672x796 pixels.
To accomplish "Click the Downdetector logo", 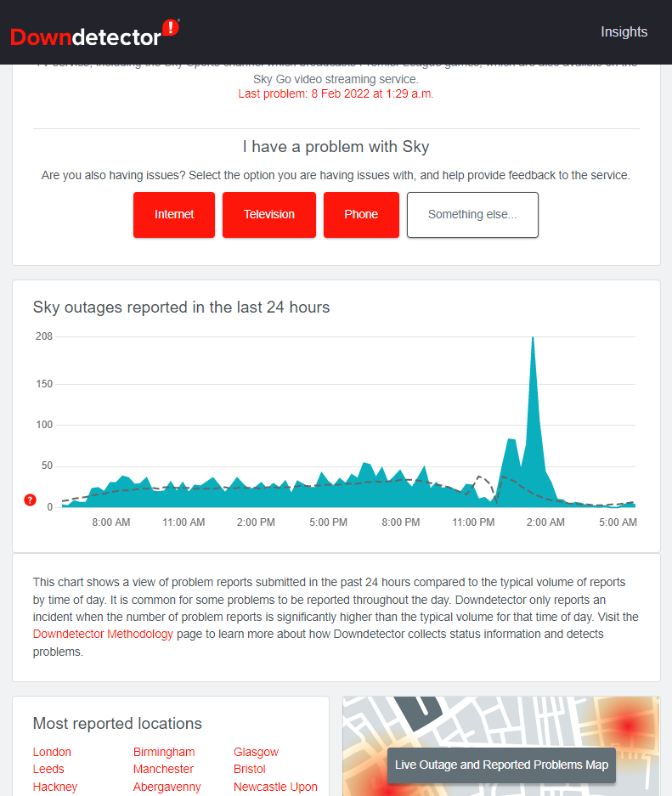I will pyautogui.click(x=95, y=34).
